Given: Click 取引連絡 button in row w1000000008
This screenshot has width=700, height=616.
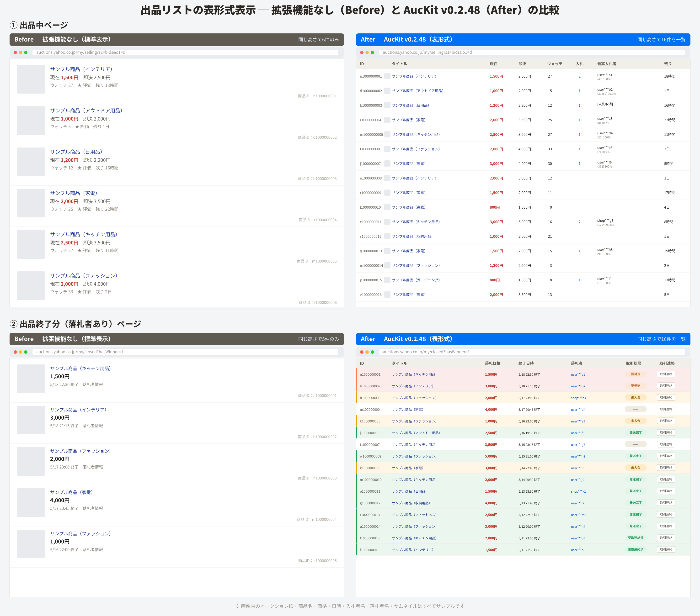Looking at the screenshot, I should pyautogui.click(x=666, y=456).
